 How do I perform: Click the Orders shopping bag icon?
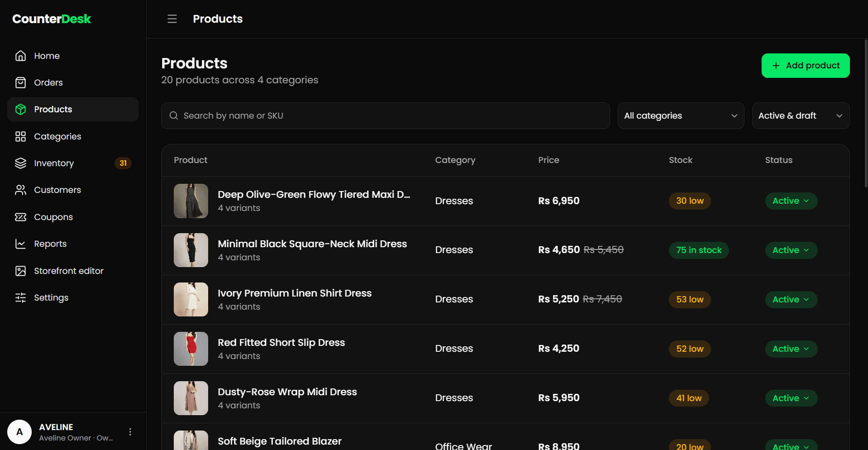[20, 82]
